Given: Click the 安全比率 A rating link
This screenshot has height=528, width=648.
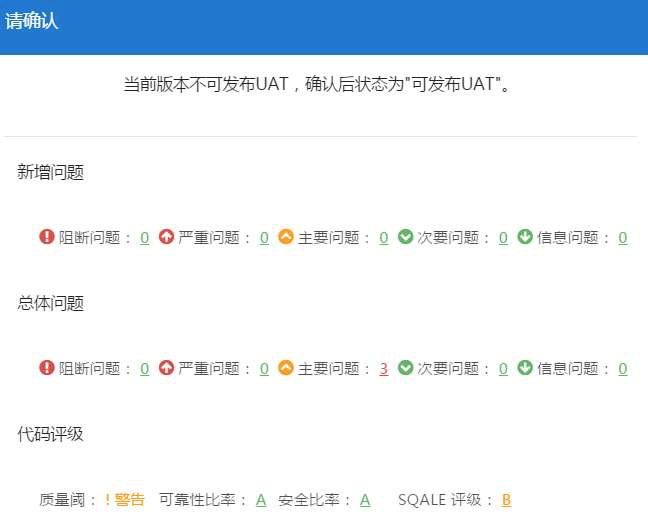Looking at the screenshot, I should click(x=365, y=500).
